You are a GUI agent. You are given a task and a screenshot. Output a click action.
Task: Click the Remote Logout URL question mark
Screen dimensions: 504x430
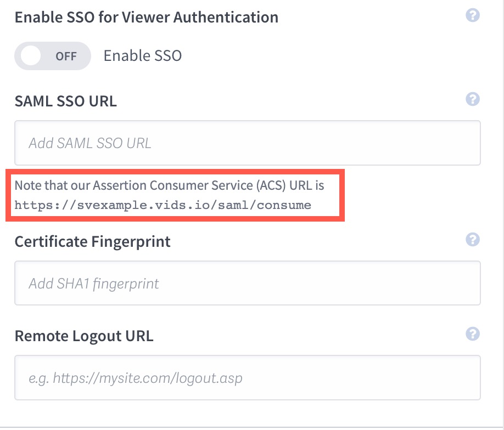472,334
